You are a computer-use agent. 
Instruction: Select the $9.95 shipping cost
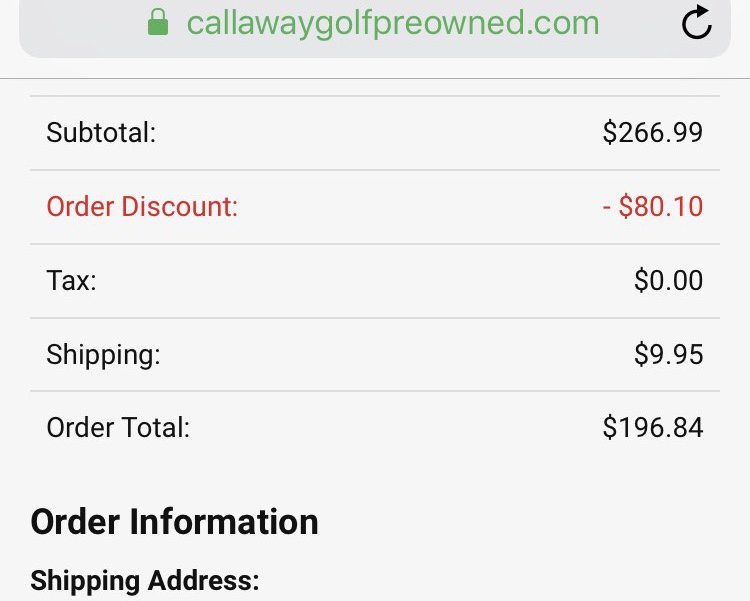coord(668,355)
